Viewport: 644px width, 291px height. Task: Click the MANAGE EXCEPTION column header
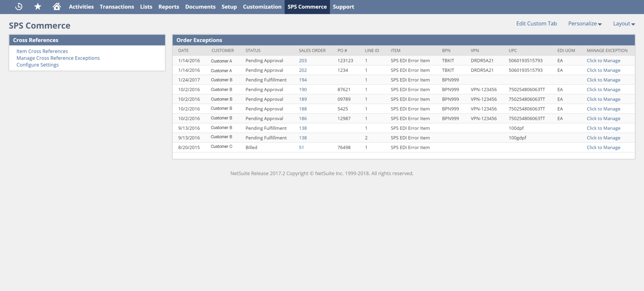(607, 50)
